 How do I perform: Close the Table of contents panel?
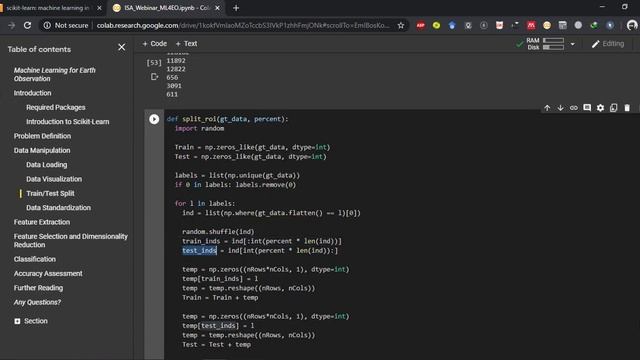tap(122, 47)
